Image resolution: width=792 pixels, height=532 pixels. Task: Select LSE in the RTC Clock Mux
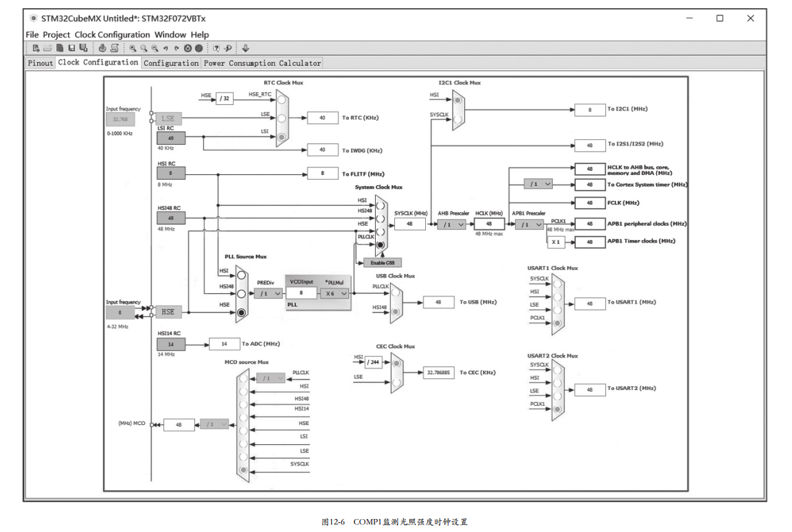point(282,119)
